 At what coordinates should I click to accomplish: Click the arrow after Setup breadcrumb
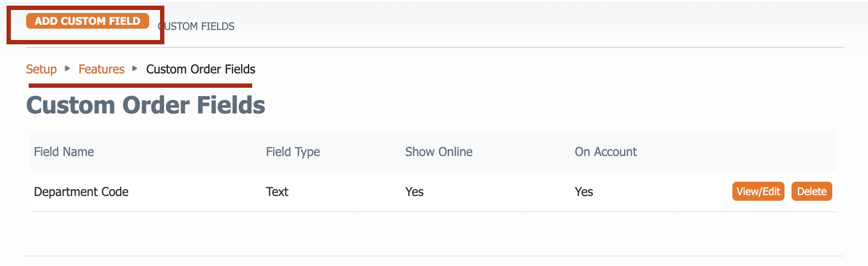(x=67, y=69)
